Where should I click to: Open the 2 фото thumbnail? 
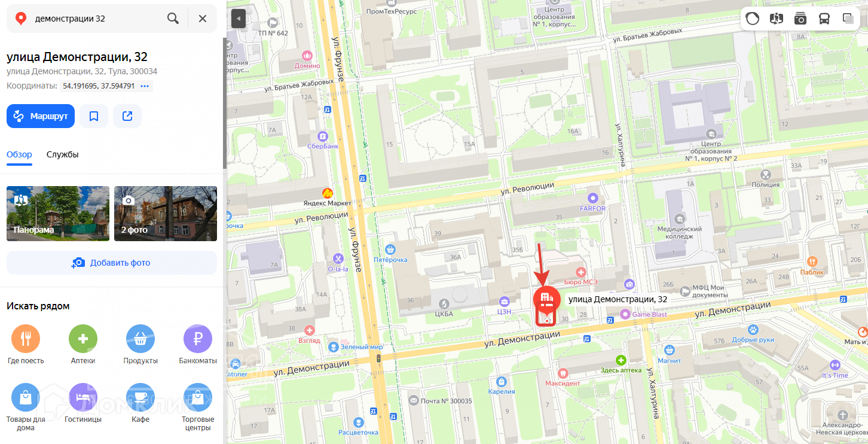tap(166, 214)
